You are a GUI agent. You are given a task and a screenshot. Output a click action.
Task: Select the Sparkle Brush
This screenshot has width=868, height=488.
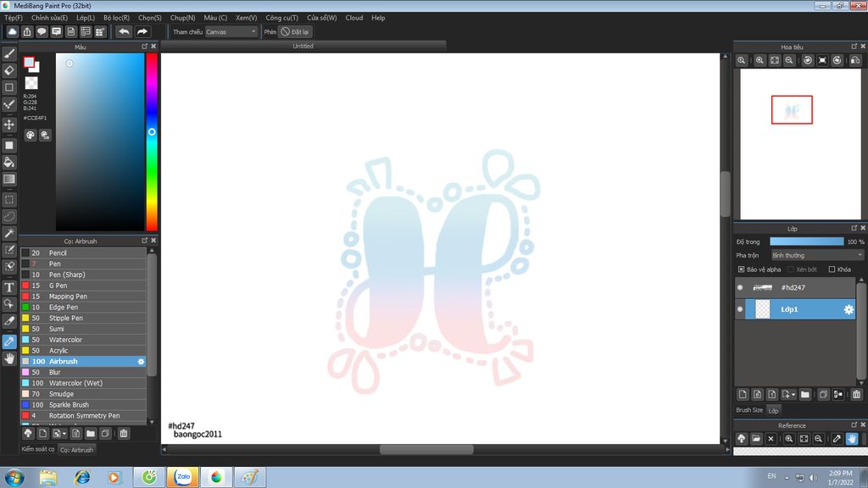(84, 405)
